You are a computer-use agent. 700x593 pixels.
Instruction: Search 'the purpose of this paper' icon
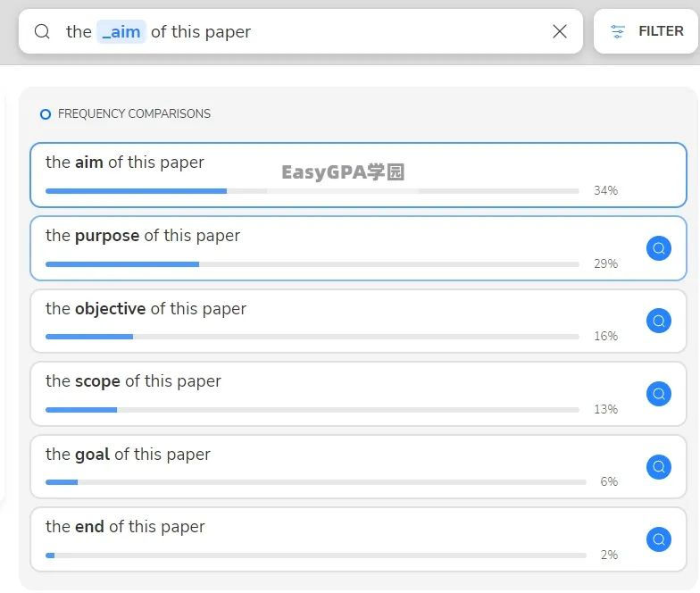[659, 248]
